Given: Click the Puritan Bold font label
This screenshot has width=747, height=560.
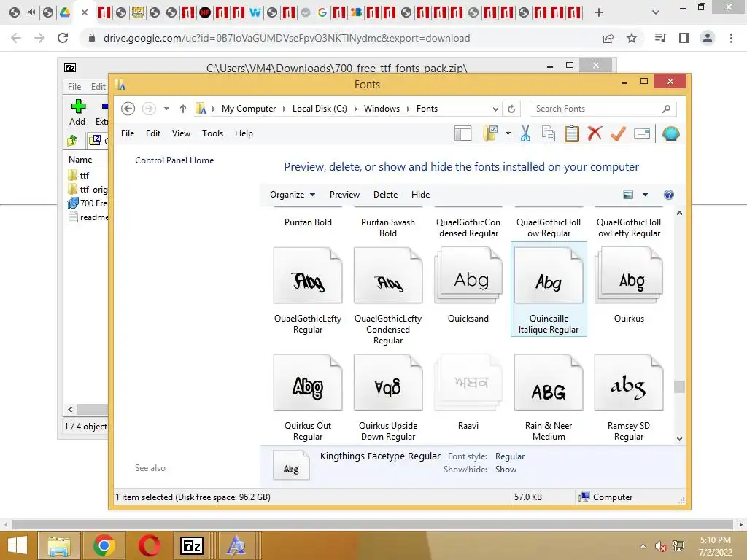Looking at the screenshot, I should click(308, 222).
